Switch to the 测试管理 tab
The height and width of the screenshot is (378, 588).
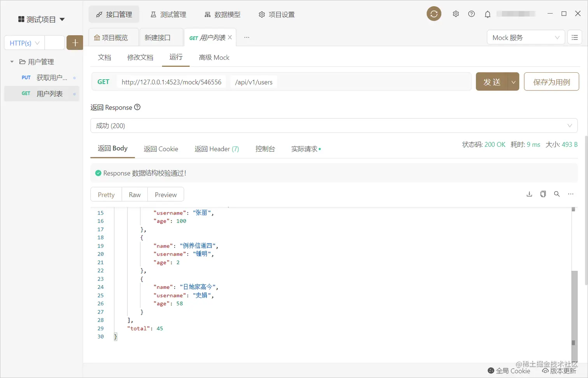[168, 14]
